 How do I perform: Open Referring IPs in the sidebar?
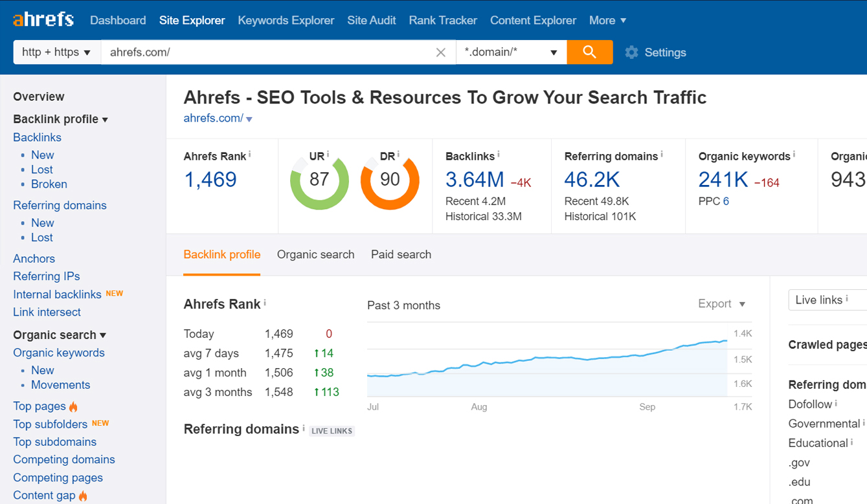click(x=47, y=276)
